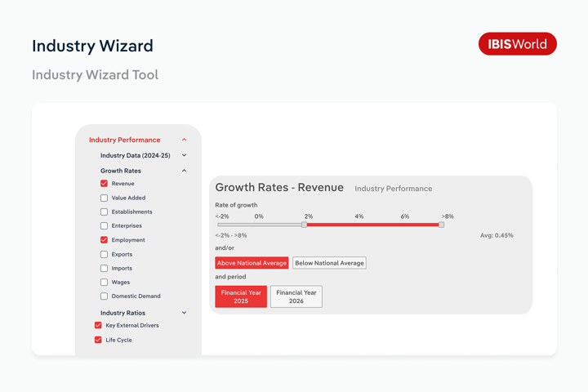Open the Industry Ratios item
The image size is (588, 392).
tap(122, 313)
